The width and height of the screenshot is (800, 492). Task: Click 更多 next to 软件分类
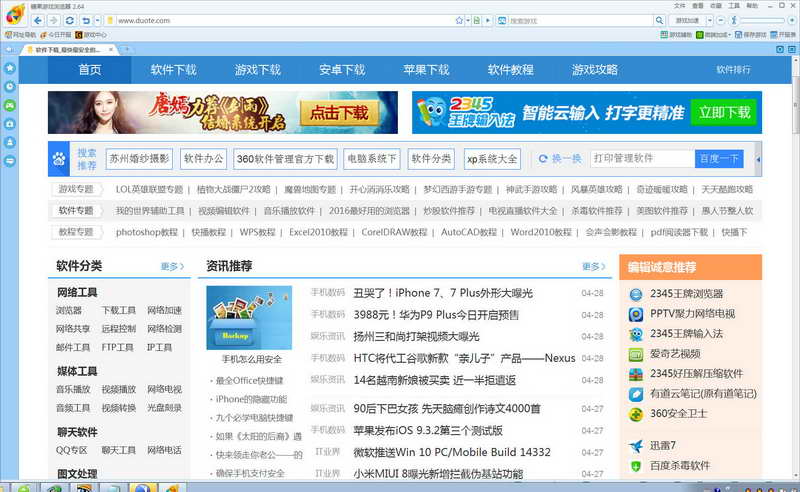coord(172,266)
